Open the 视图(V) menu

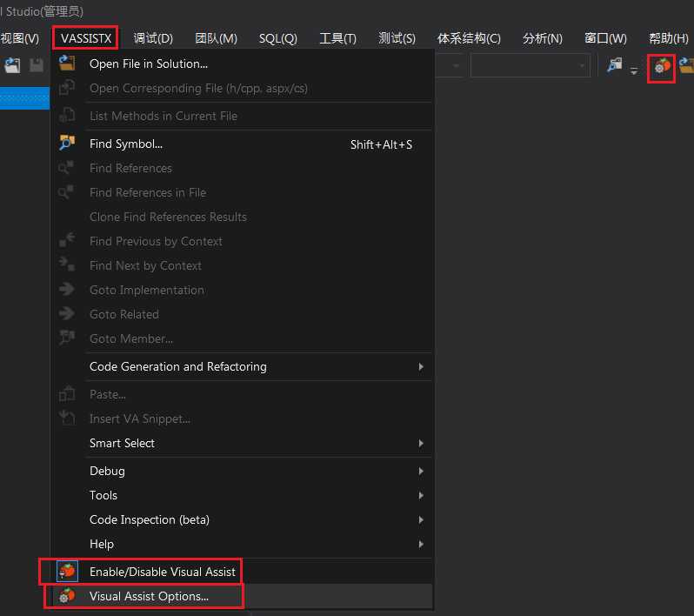tap(19, 38)
